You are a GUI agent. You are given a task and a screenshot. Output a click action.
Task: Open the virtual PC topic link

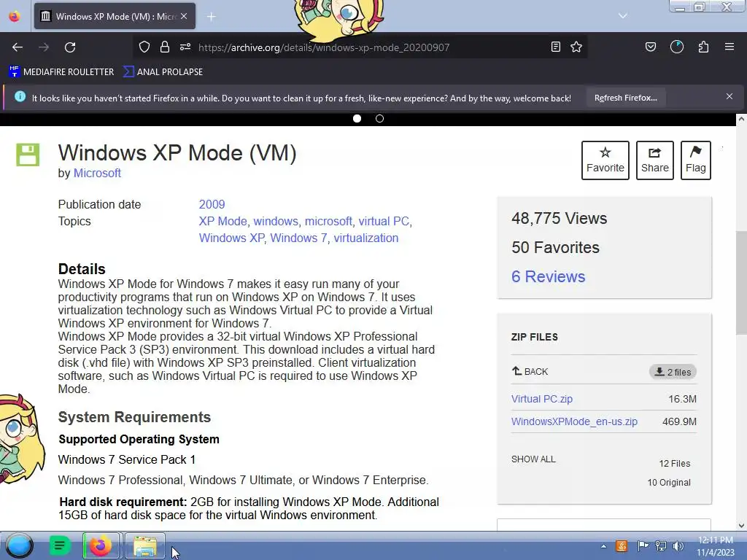click(x=384, y=221)
